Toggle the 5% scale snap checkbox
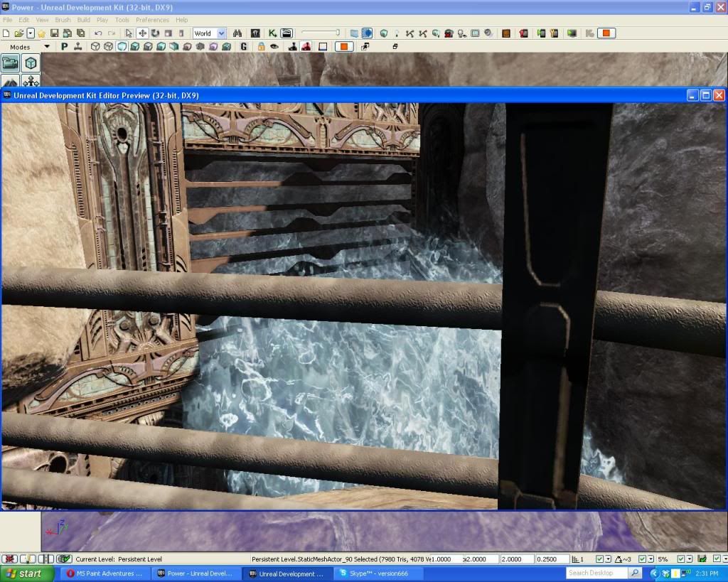This screenshot has height=582, width=728. click(x=681, y=559)
